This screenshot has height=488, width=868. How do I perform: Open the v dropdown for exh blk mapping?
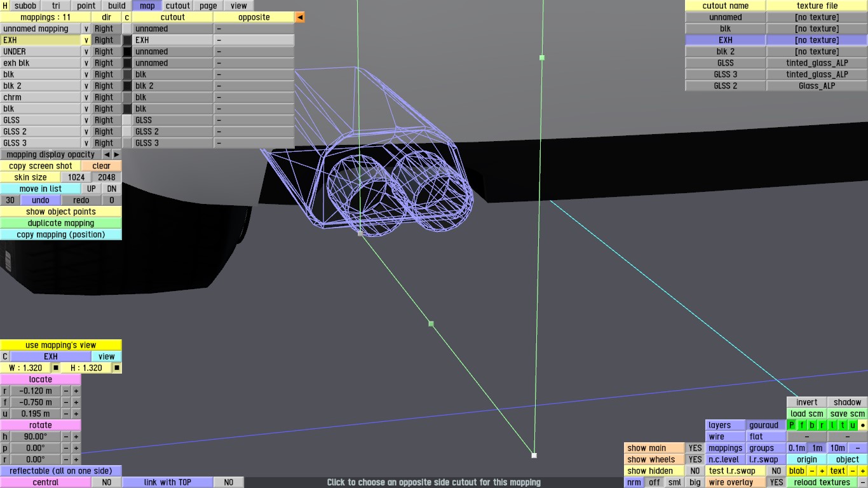point(86,63)
